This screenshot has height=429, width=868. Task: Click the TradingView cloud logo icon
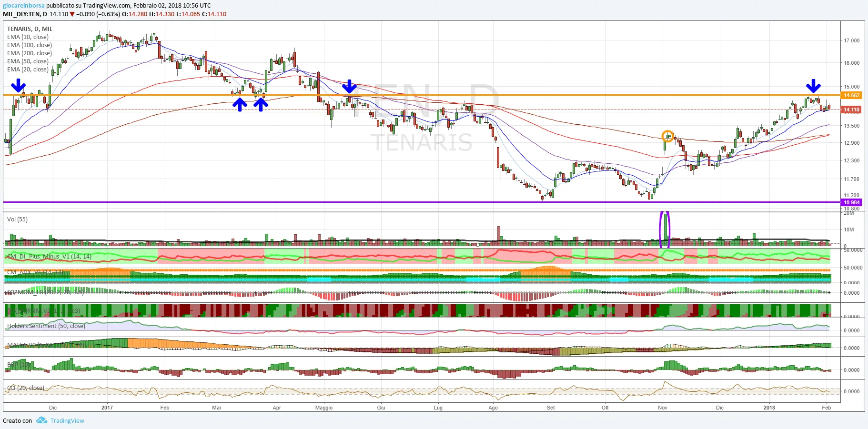(x=42, y=420)
